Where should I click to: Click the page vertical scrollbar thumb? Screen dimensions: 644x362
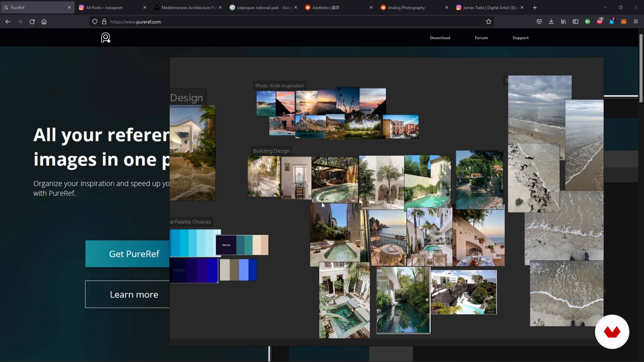(641, 68)
